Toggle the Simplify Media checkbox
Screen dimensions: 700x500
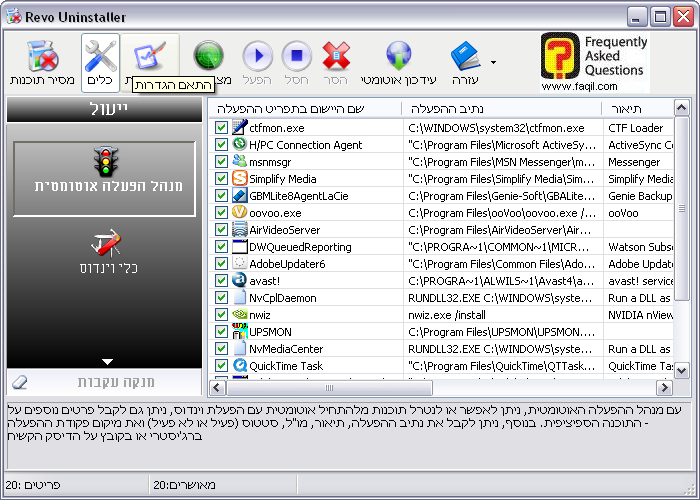click(221, 179)
